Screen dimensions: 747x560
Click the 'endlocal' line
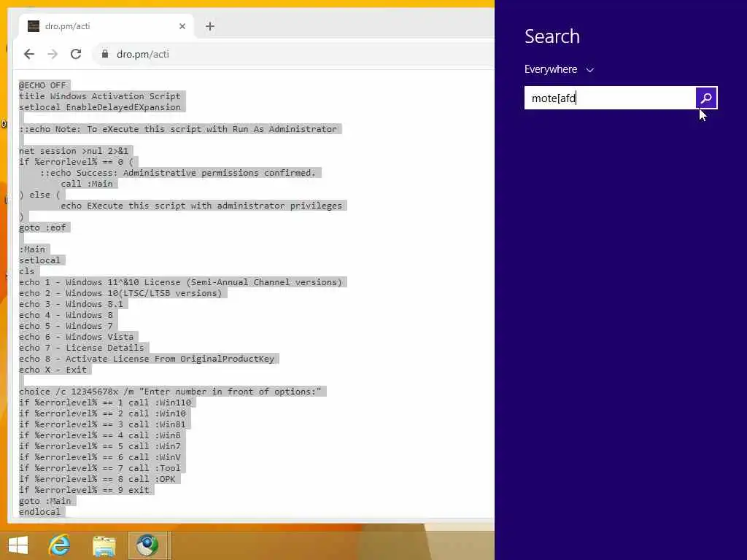tap(39, 513)
